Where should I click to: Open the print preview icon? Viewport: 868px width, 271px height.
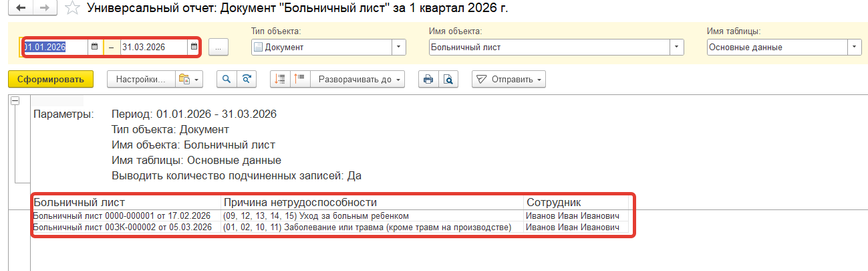(x=448, y=79)
